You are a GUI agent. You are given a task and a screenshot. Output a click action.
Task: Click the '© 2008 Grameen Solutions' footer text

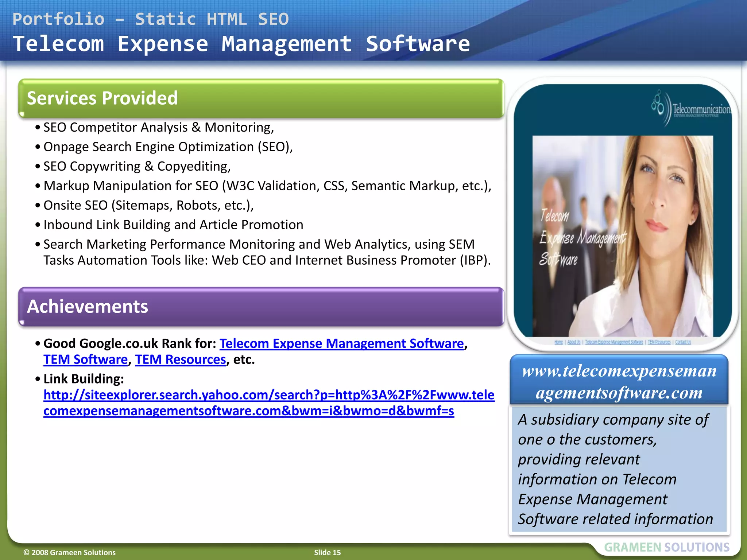(x=69, y=552)
